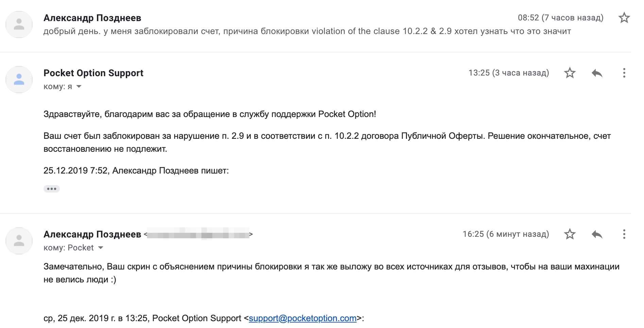Screen dimensions: 644x328
Task: Reply to the 16:25 message
Action: click(x=597, y=234)
